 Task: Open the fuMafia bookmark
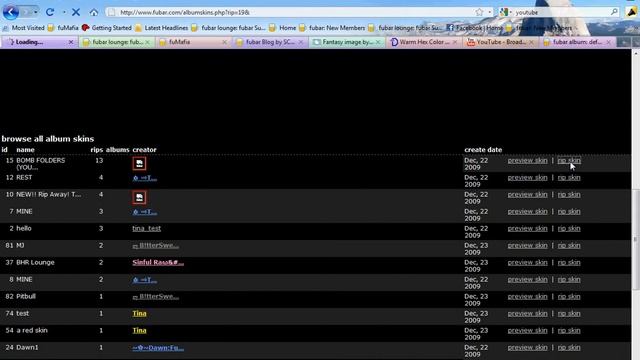tap(63, 28)
